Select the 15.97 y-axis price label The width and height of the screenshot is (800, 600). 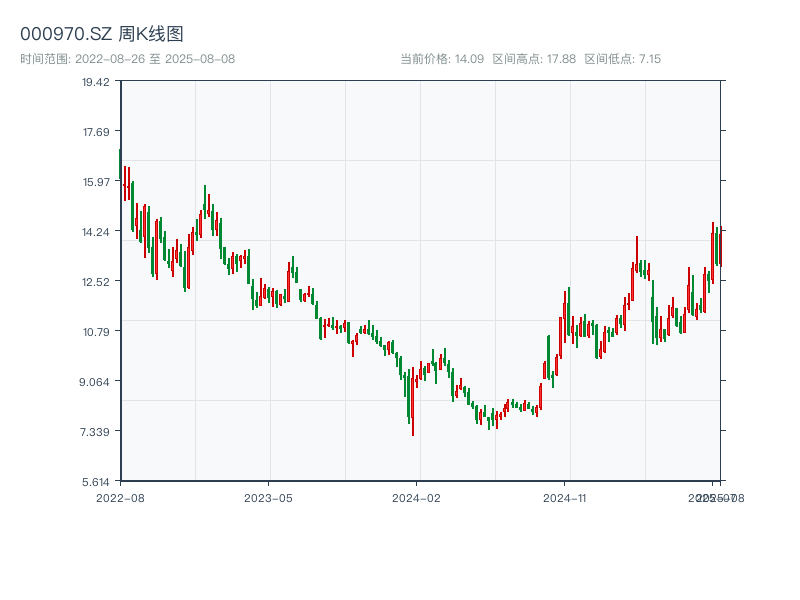tap(96, 182)
